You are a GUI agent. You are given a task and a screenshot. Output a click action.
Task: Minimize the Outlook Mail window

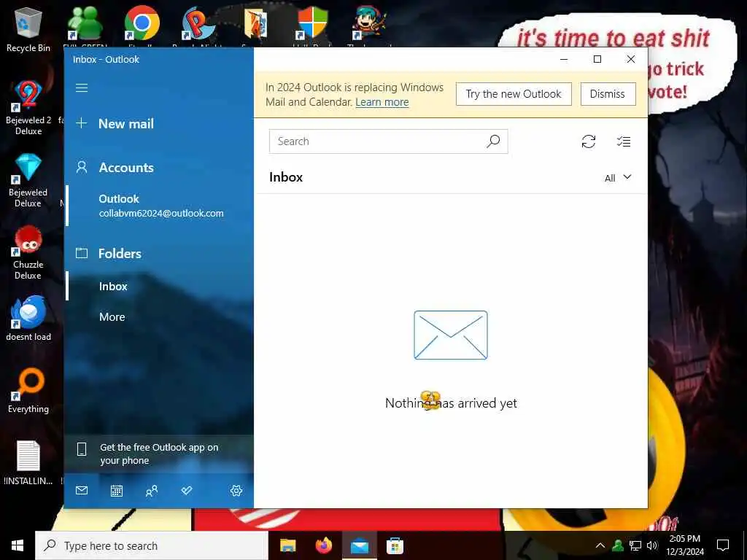tap(564, 59)
